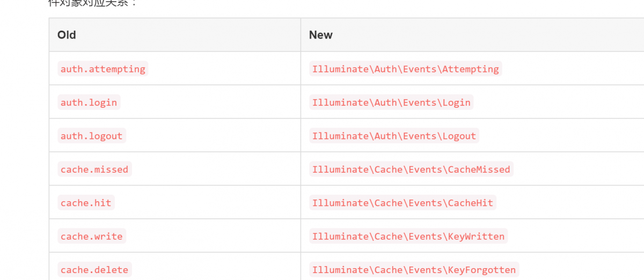
Task: Click the New column header
Action: pyautogui.click(x=321, y=35)
